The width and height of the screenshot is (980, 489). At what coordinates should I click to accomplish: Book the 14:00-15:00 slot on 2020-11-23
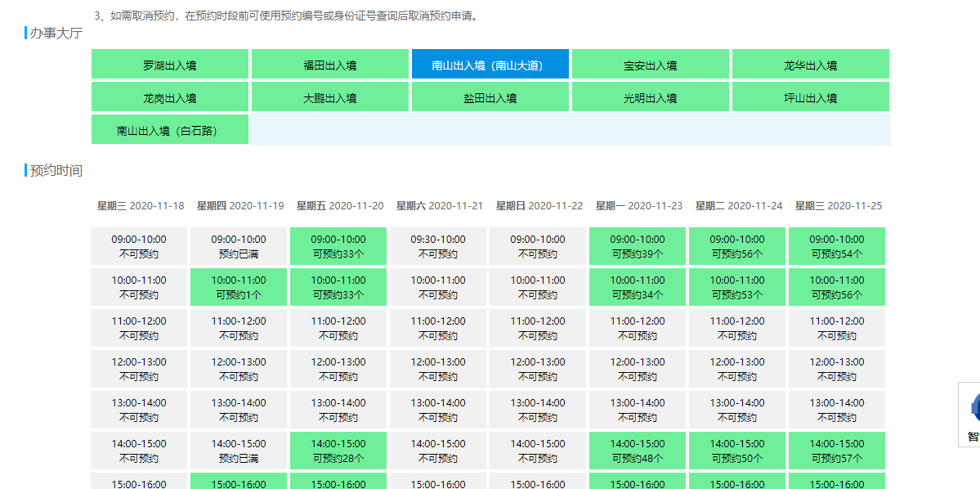(638, 451)
